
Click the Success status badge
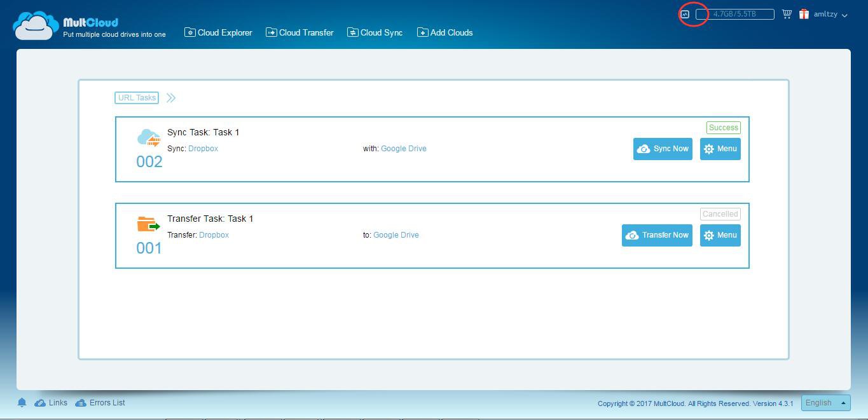[724, 128]
